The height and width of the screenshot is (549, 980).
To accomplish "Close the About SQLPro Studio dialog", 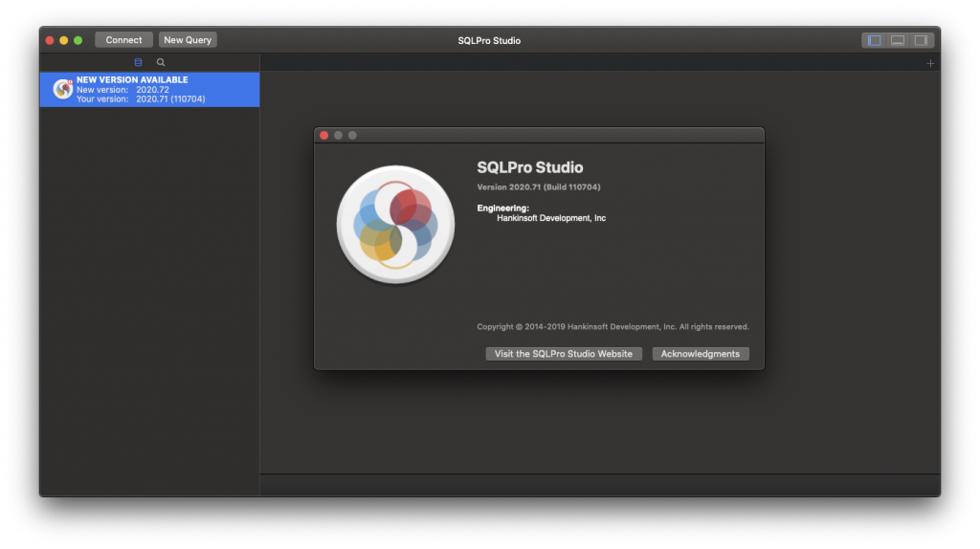I will [x=323, y=136].
